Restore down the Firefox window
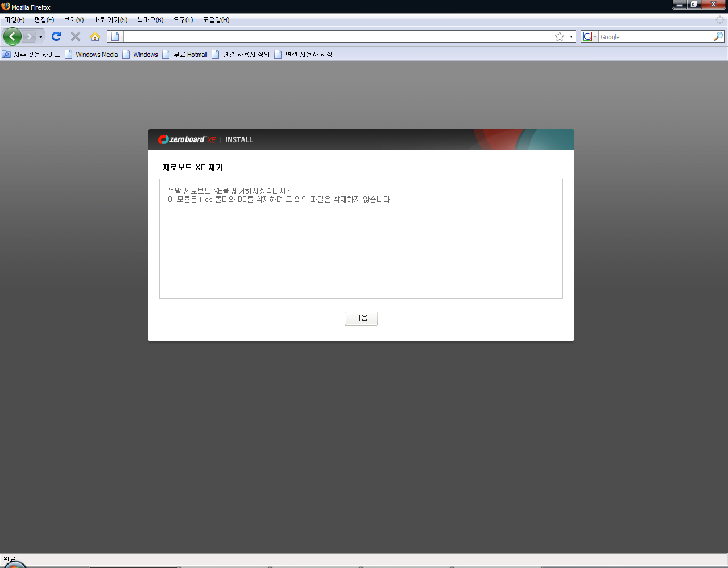728x568 pixels. coord(694,5)
